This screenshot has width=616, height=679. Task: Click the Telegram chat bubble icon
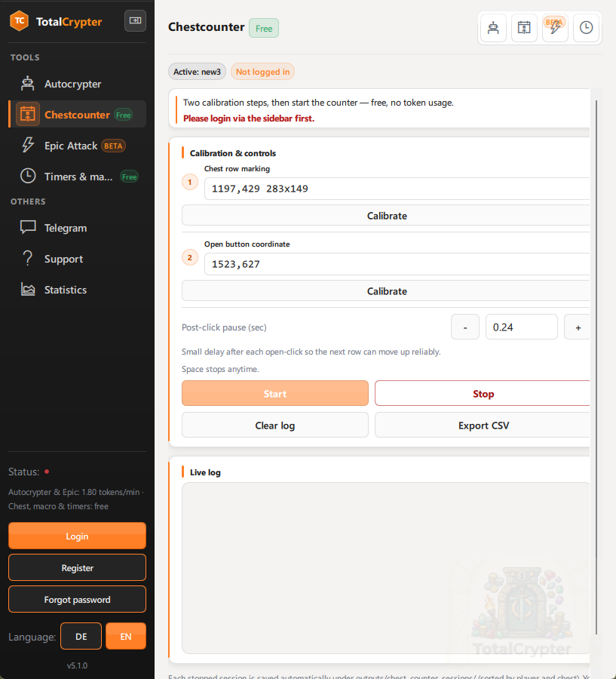(x=28, y=227)
